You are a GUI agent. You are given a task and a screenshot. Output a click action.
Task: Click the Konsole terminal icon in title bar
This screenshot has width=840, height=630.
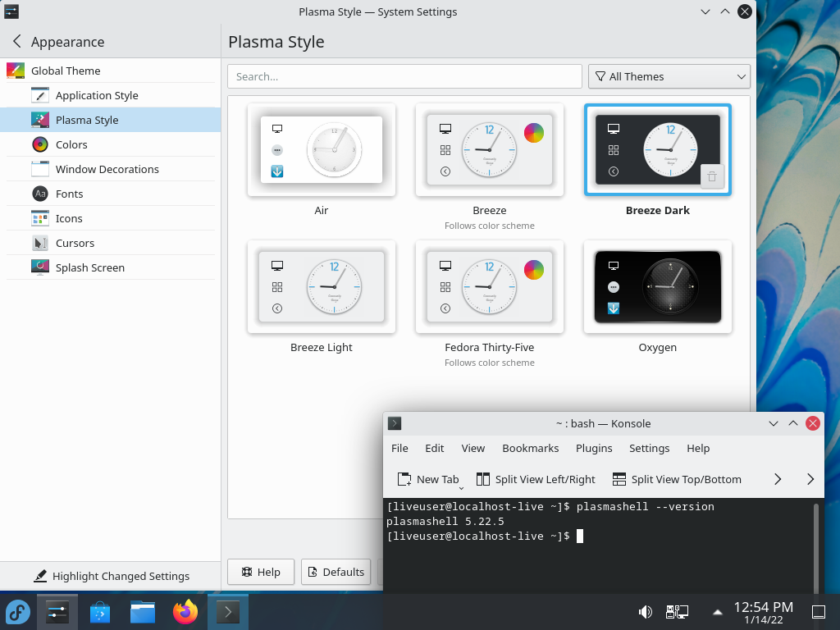click(x=395, y=423)
